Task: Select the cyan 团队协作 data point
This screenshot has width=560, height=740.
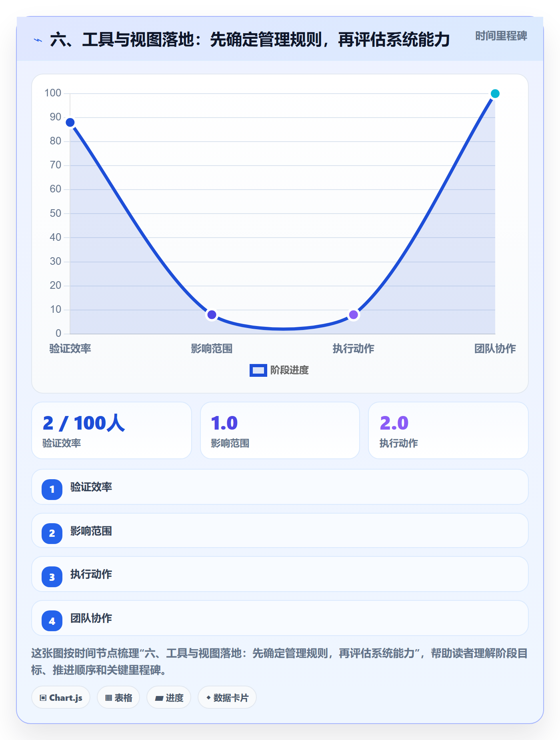Action: [495, 94]
